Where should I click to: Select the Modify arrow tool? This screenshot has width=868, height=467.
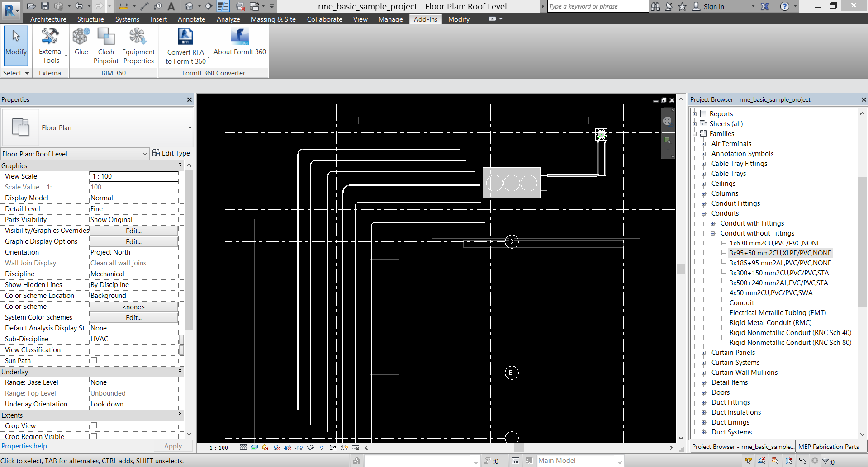click(16, 46)
